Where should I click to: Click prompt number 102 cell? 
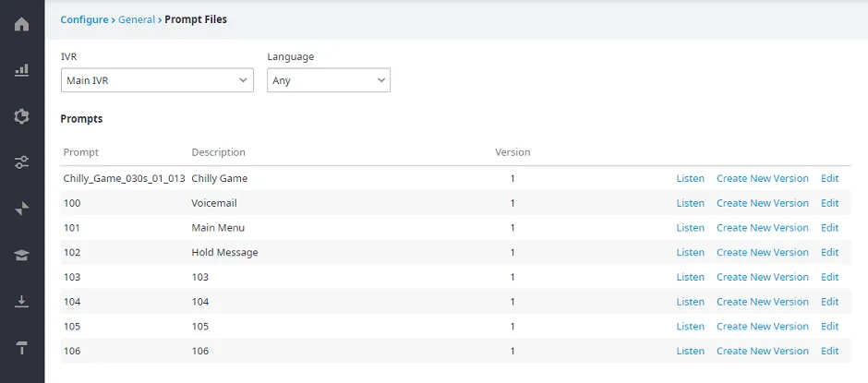pyautogui.click(x=72, y=252)
